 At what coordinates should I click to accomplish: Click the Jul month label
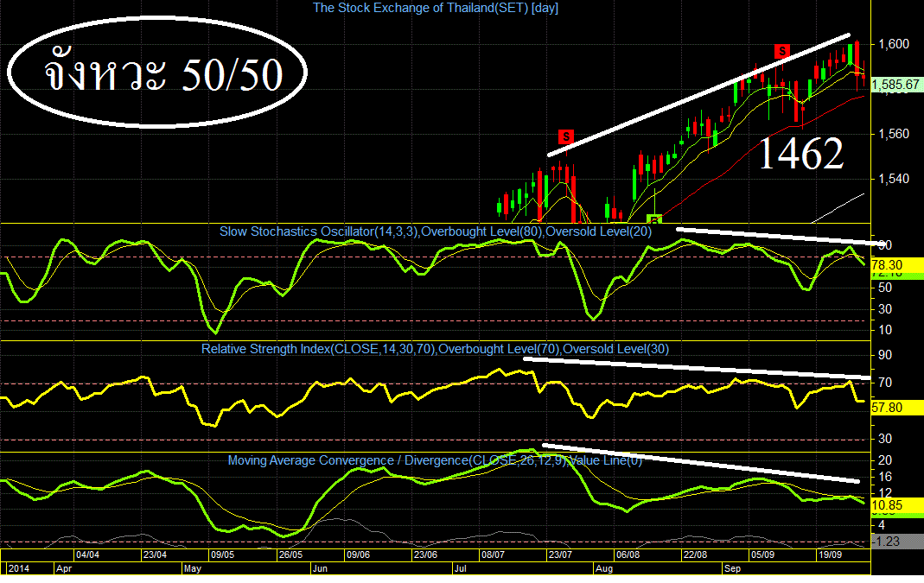461,568
